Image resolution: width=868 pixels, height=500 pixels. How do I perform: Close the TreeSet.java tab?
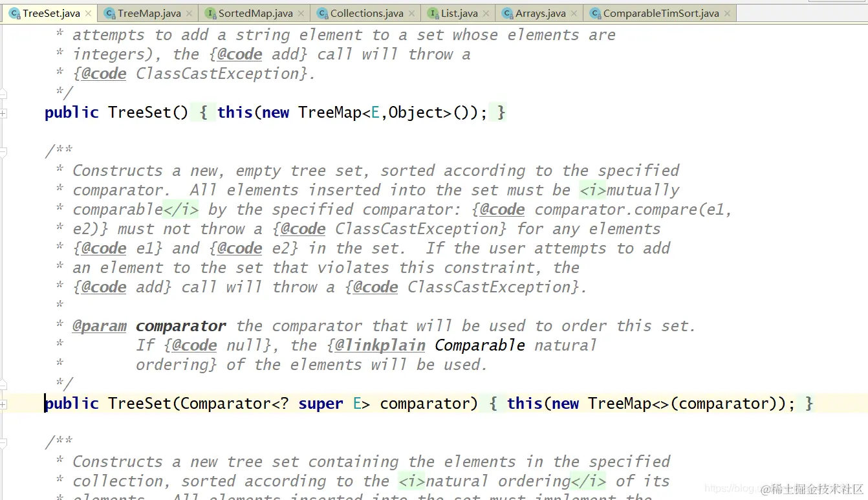(x=89, y=14)
